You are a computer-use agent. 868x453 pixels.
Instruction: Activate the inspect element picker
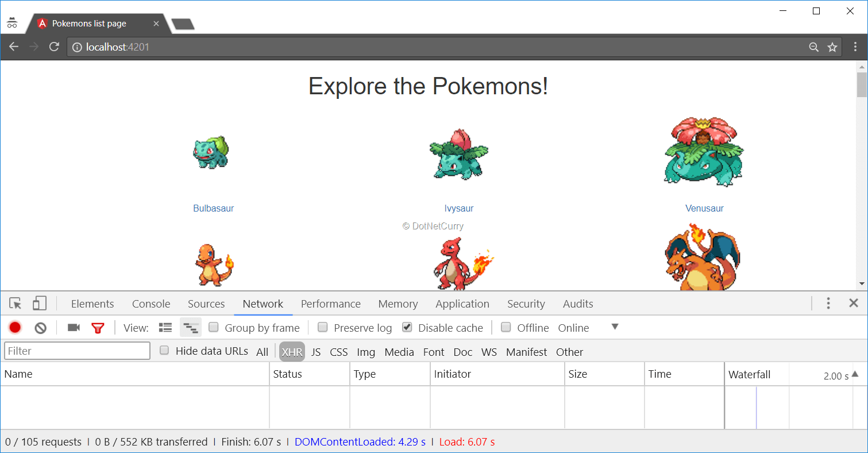coord(16,304)
